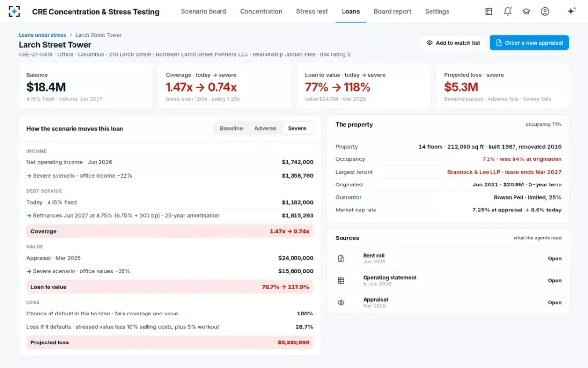Add loan to watch list
The image size is (588, 368).
click(453, 43)
